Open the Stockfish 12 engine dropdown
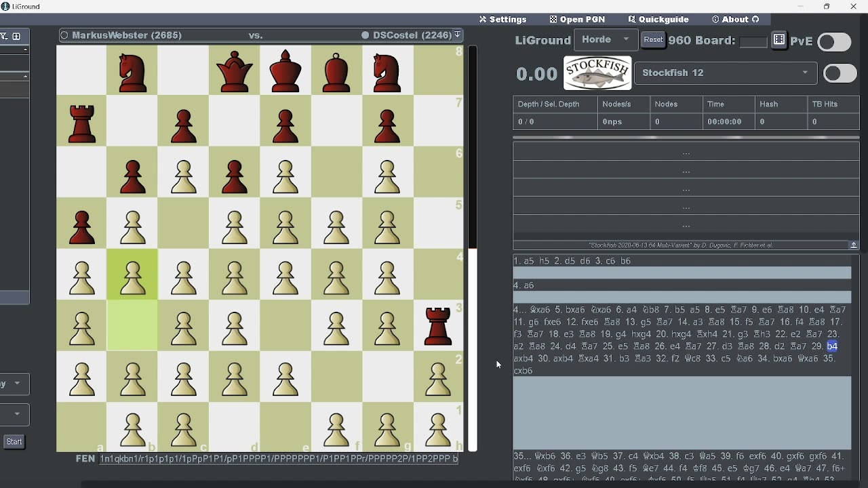 pyautogui.click(x=726, y=73)
